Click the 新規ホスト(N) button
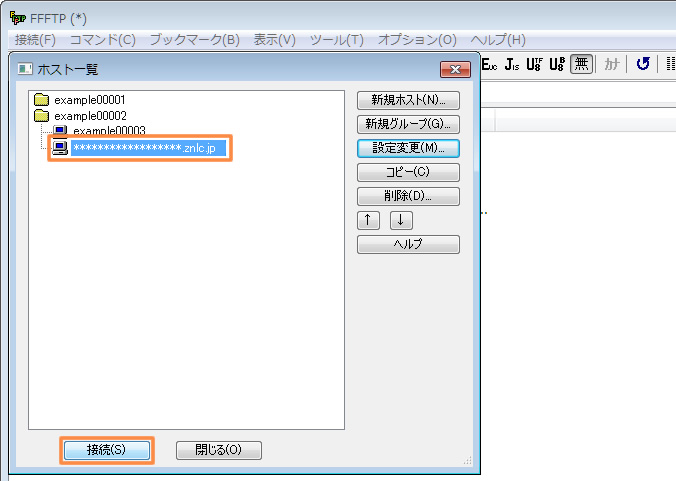676x481 pixels. 408,100
